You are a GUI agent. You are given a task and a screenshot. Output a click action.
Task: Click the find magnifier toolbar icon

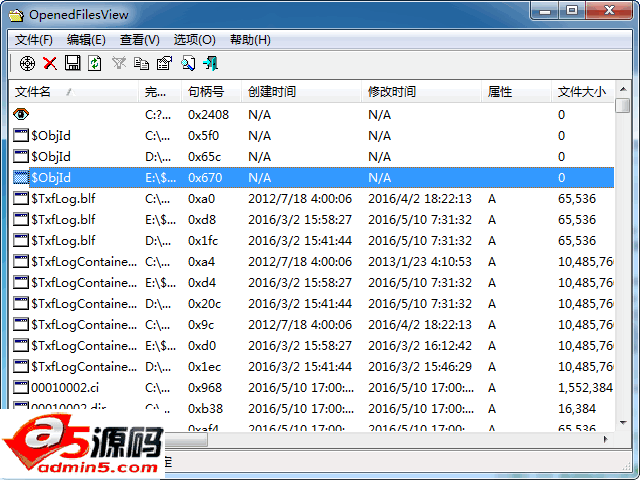(x=188, y=63)
